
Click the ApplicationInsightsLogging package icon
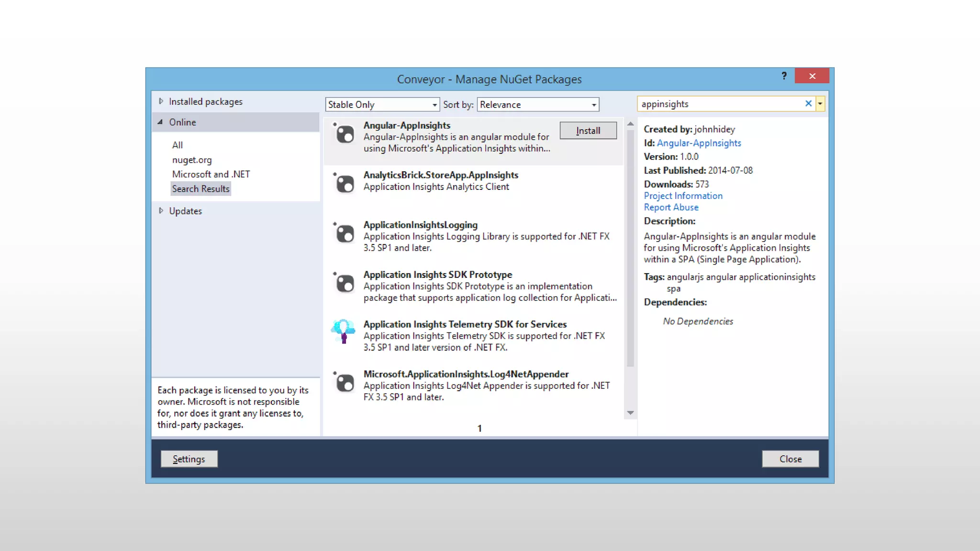(x=344, y=233)
